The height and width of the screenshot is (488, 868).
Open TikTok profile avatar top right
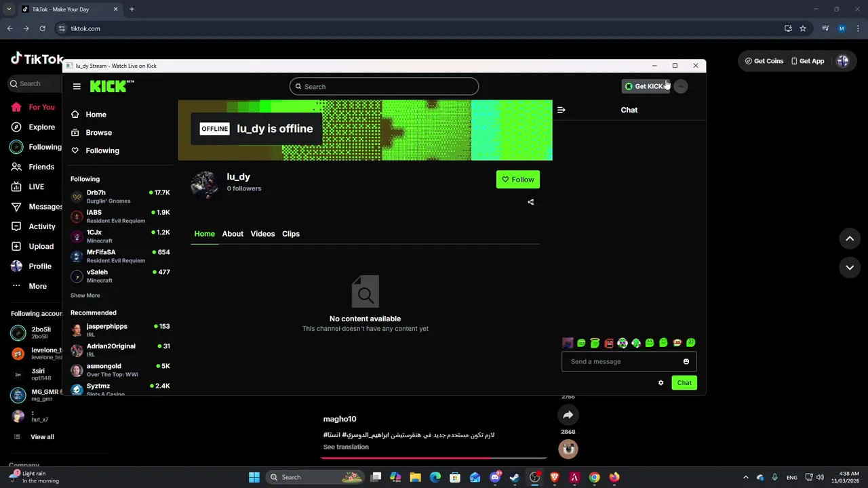point(843,61)
